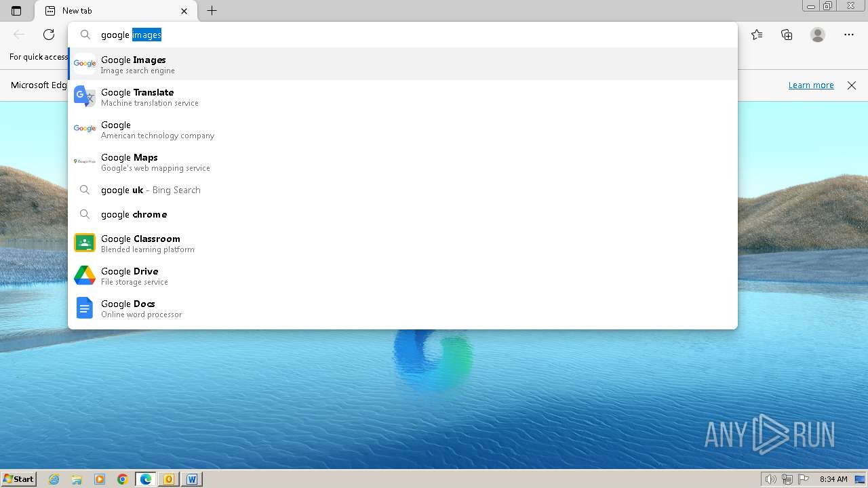Open Outlook from the taskbar
868x488 pixels.
point(169,479)
